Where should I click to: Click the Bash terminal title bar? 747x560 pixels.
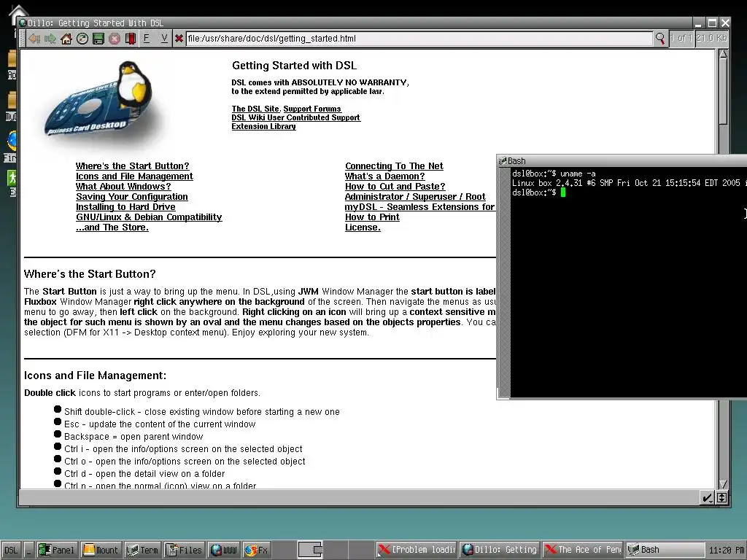pyautogui.click(x=622, y=161)
